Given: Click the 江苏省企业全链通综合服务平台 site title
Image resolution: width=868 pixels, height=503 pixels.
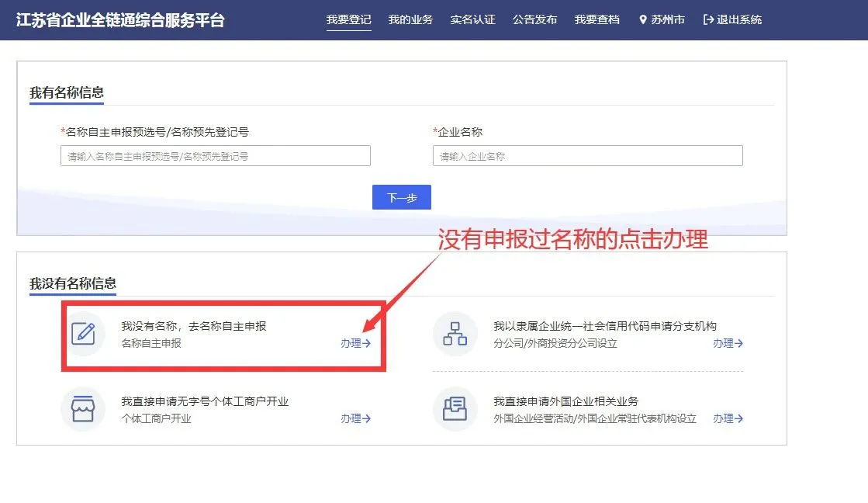Looking at the screenshot, I should (120, 20).
